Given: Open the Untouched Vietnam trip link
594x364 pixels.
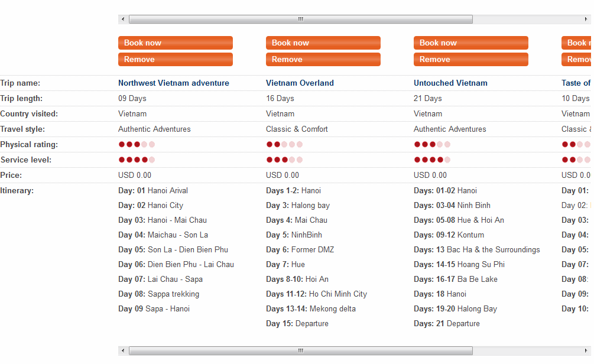Looking at the screenshot, I should (450, 83).
